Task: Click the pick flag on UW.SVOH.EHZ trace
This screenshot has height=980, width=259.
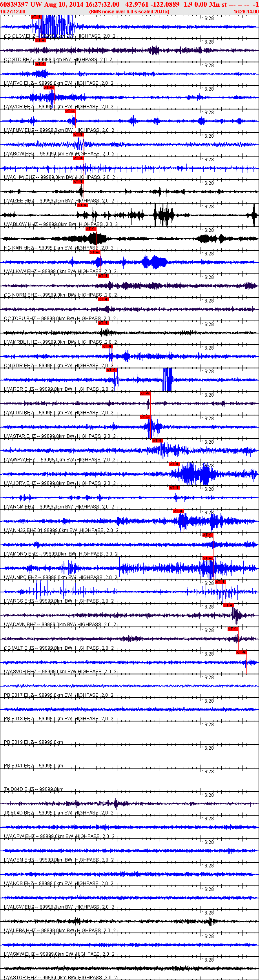Action: [x=241, y=652]
